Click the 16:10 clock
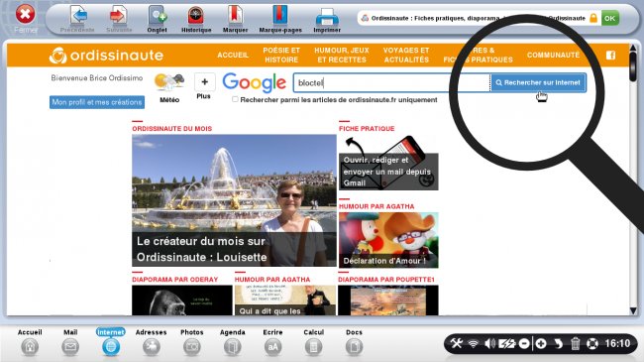644x362 pixels. coord(617,343)
